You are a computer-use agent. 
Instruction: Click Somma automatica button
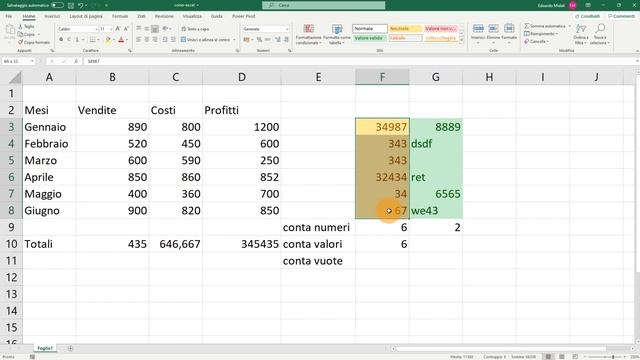coord(545,26)
